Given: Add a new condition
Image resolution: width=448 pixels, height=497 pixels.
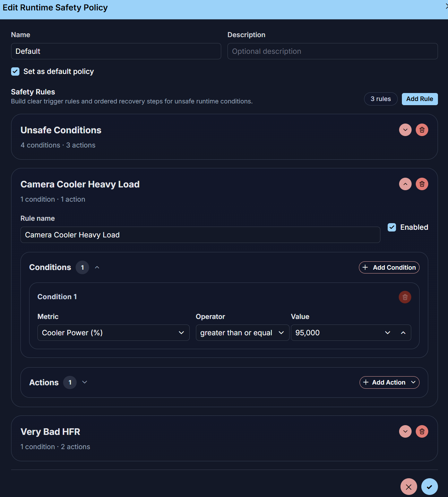Looking at the screenshot, I should (389, 267).
